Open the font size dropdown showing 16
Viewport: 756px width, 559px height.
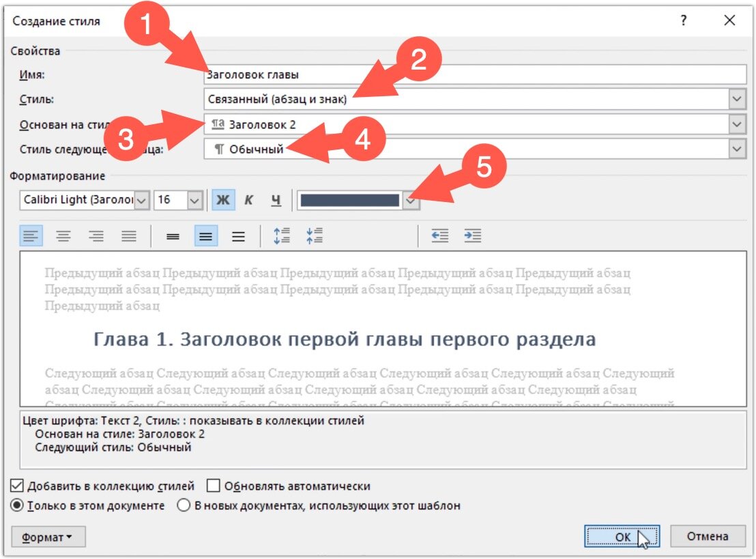(x=194, y=200)
